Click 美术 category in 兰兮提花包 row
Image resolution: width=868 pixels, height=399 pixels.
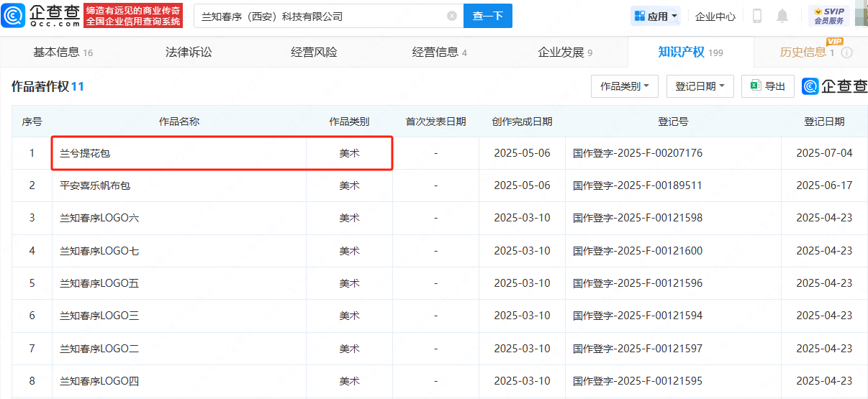pyautogui.click(x=349, y=153)
